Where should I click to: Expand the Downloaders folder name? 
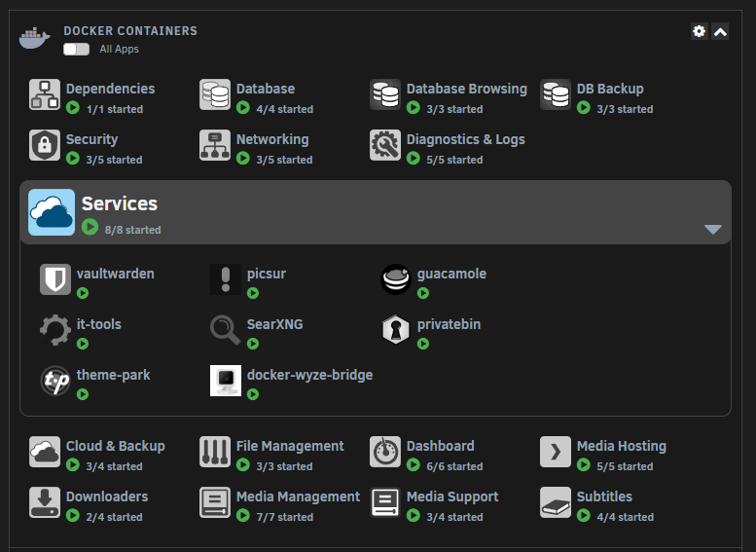pyautogui.click(x=107, y=497)
